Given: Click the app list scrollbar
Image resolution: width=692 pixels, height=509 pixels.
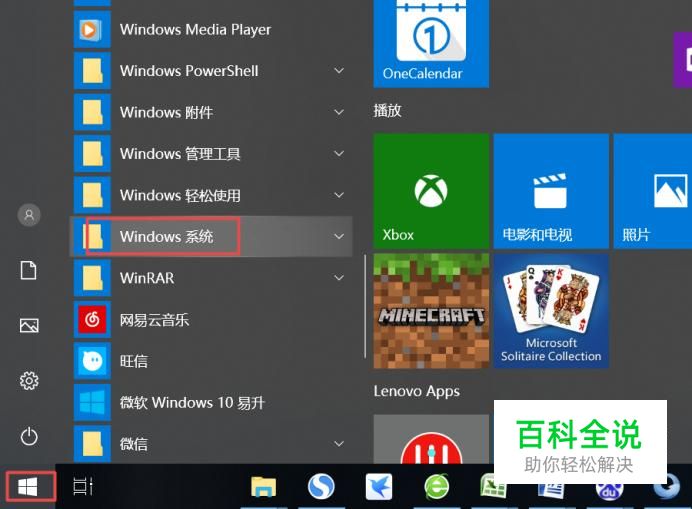Looking at the screenshot, I should click(365, 306).
